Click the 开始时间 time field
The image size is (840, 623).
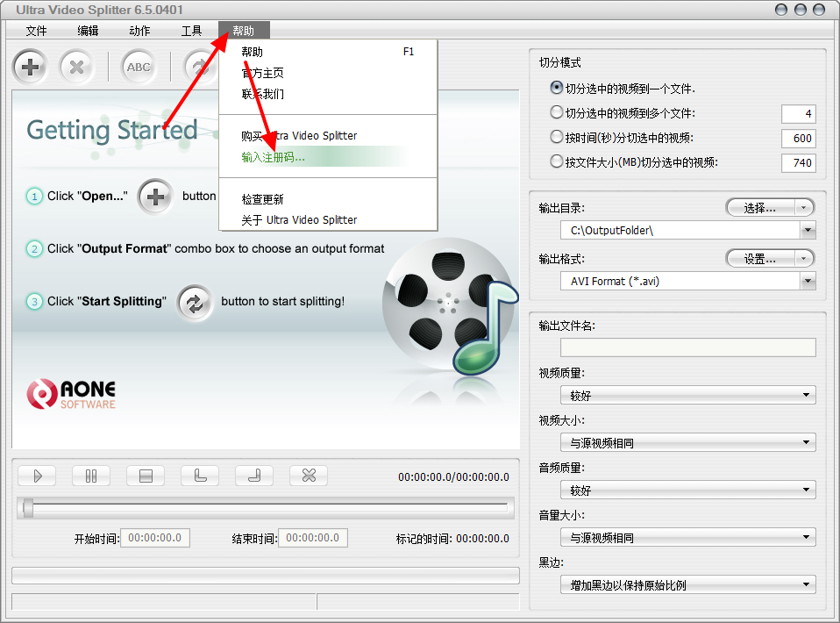[x=155, y=538]
